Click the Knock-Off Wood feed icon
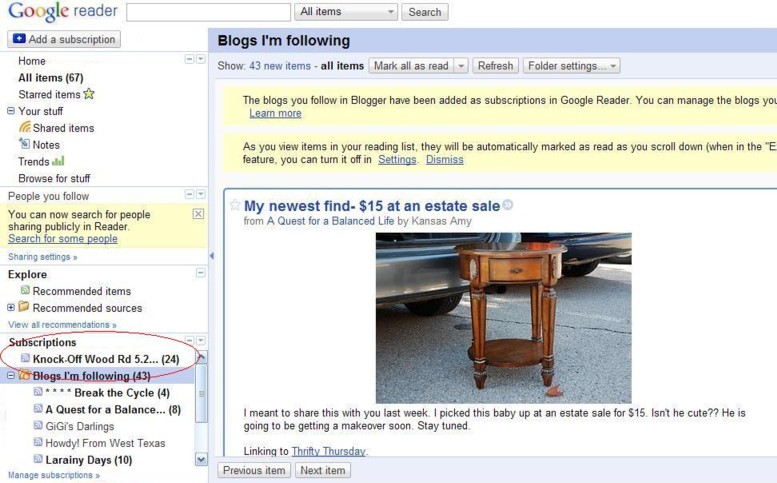 click(x=25, y=358)
